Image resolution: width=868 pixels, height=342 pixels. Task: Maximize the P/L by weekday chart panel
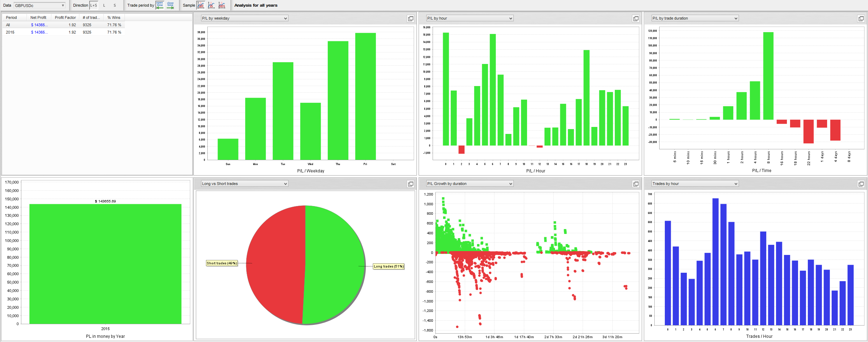(411, 19)
